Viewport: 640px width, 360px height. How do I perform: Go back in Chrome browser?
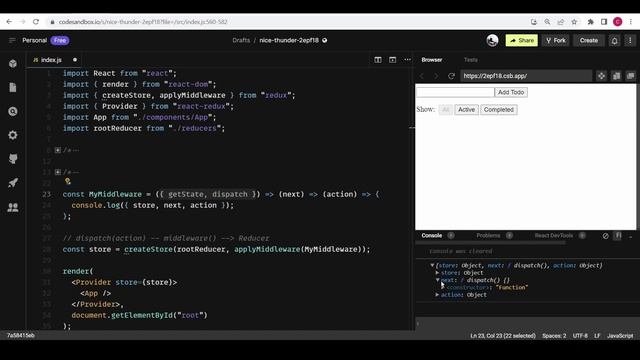[x=9, y=22]
